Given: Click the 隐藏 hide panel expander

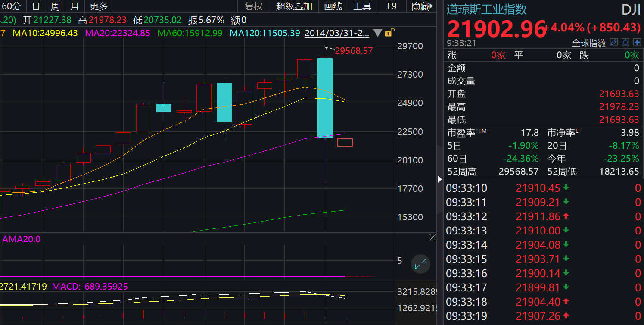Looking at the screenshot, I should pos(422,6).
